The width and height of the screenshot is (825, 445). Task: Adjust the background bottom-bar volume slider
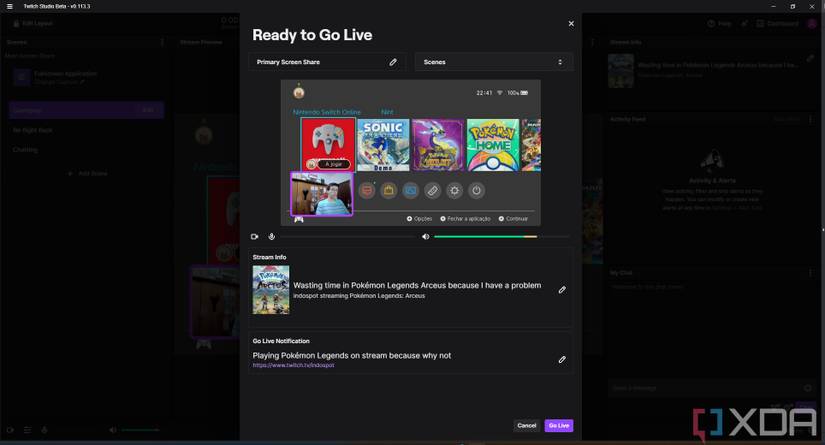point(140,430)
